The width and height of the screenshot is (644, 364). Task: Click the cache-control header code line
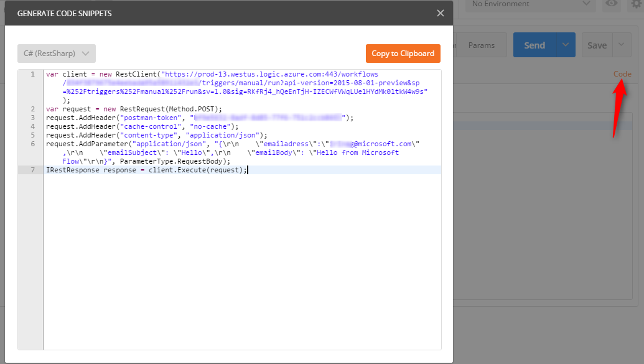click(x=142, y=126)
